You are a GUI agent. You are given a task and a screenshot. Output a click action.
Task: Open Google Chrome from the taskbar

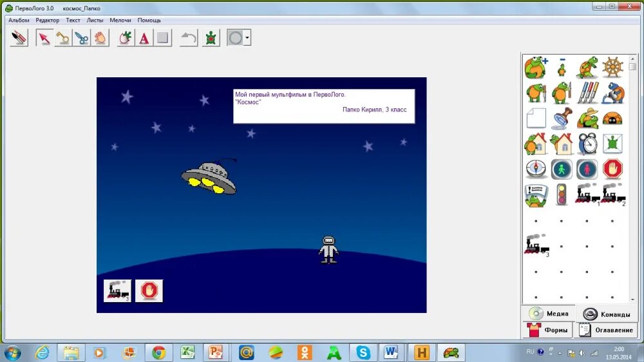click(x=158, y=352)
